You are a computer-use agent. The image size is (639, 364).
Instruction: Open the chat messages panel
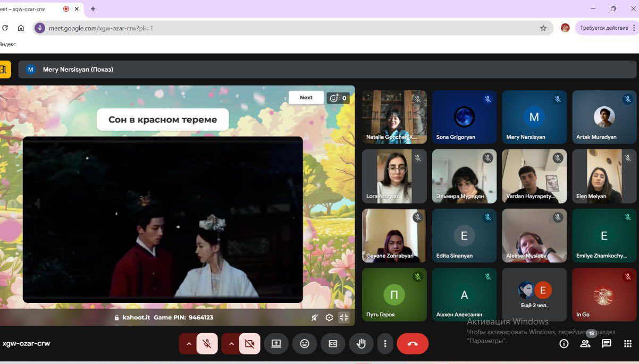point(606,344)
